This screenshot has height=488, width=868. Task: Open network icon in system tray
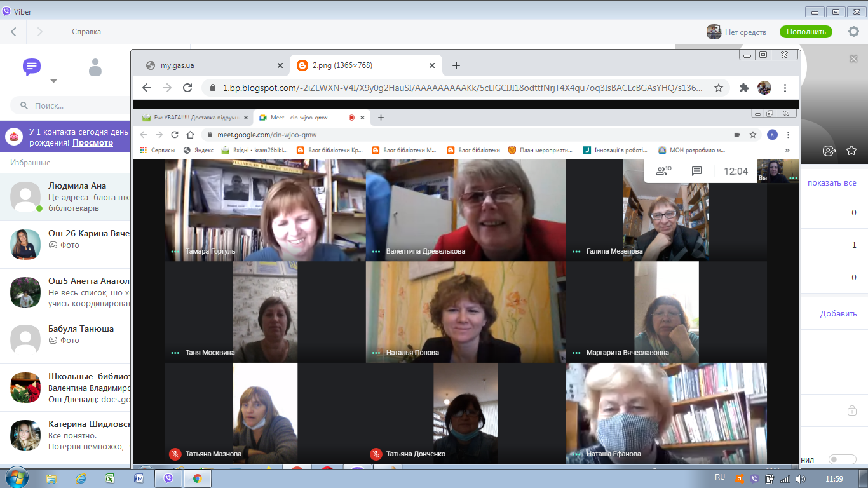tap(785, 478)
